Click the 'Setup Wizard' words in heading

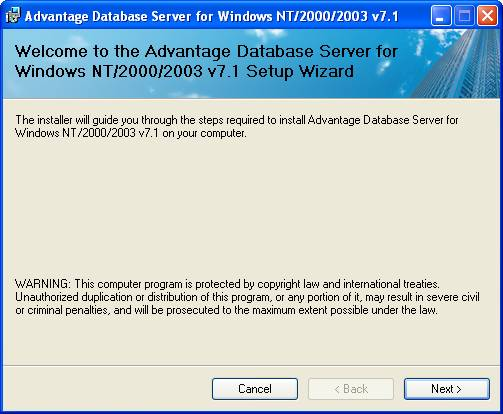click(300, 71)
